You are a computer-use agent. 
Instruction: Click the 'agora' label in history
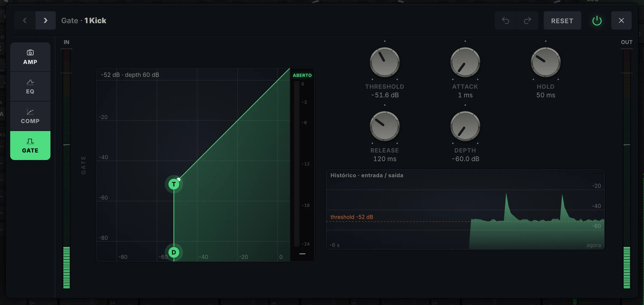(x=594, y=245)
